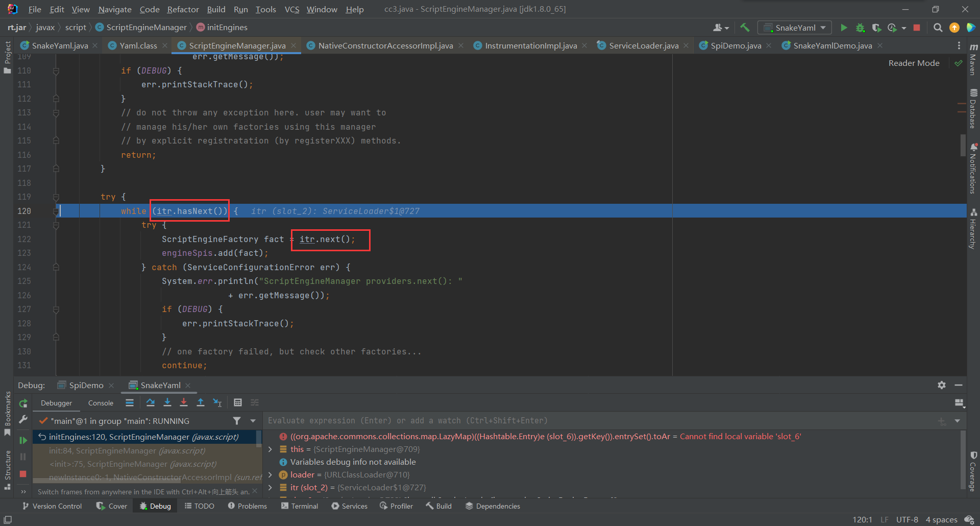Stop the debug session from debug sidebar
The height and width of the screenshot is (526, 980).
tap(23, 474)
